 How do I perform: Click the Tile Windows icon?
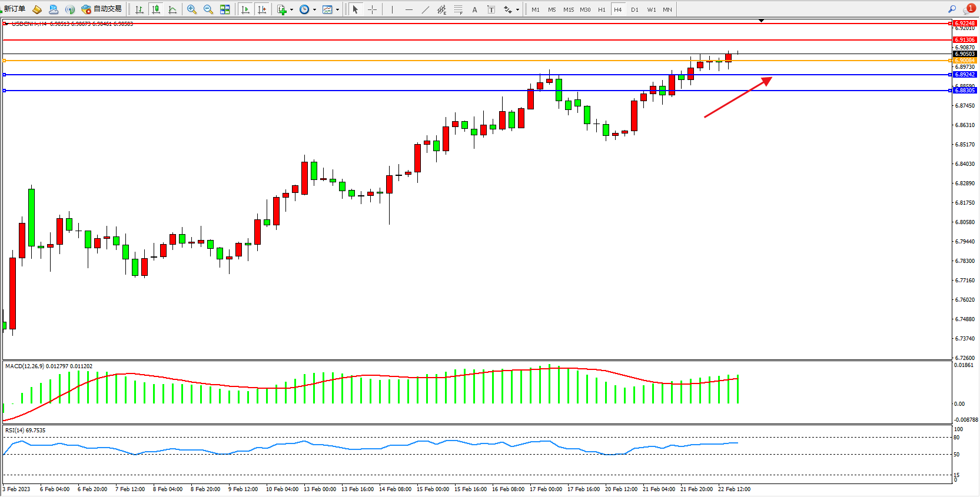point(225,9)
